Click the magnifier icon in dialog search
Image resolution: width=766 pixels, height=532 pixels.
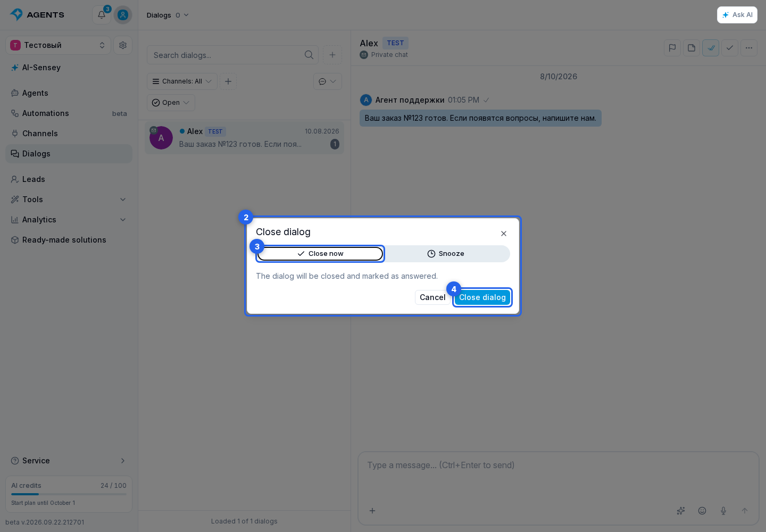(x=309, y=55)
